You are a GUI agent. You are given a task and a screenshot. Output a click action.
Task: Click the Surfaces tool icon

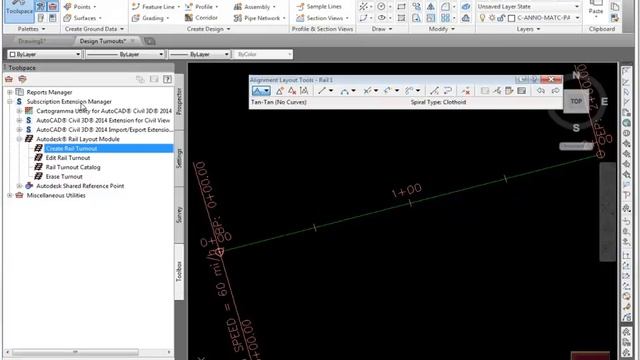68,18
